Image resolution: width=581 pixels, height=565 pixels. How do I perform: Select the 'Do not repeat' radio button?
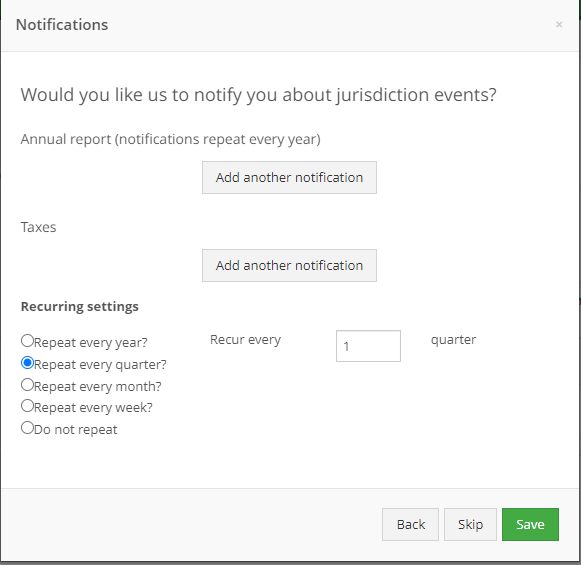[27, 428]
